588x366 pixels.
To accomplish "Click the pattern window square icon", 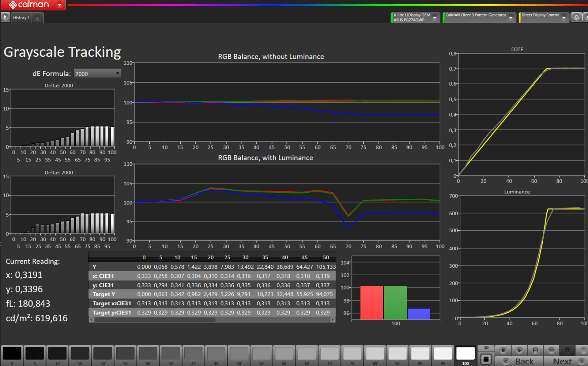I will [486, 359].
